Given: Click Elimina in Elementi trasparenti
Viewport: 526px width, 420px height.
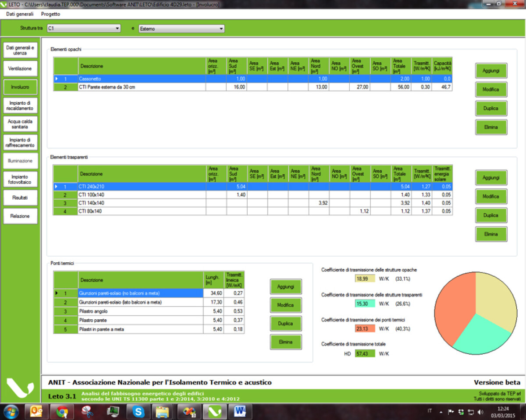Looking at the screenshot, I should tap(491, 234).
